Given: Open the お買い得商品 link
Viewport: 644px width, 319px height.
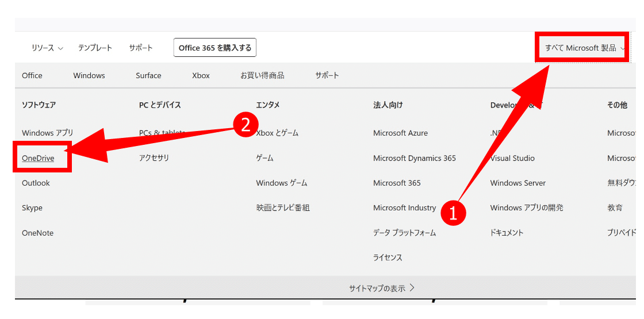Looking at the screenshot, I should (262, 75).
